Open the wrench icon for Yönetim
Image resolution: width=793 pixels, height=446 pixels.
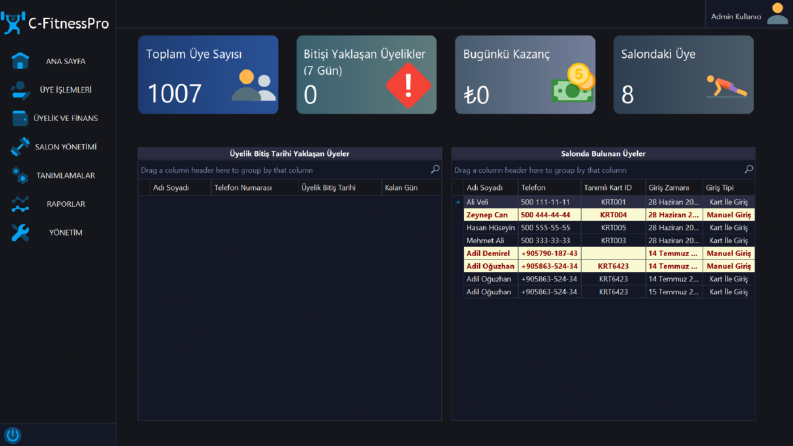click(x=20, y=233)
